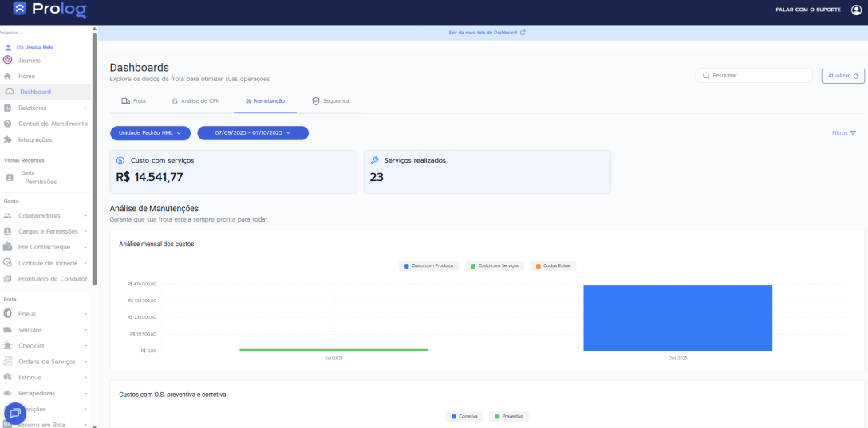
Task: Click the blue Corretiva legend swatch
Action: (x=454, y=416)
